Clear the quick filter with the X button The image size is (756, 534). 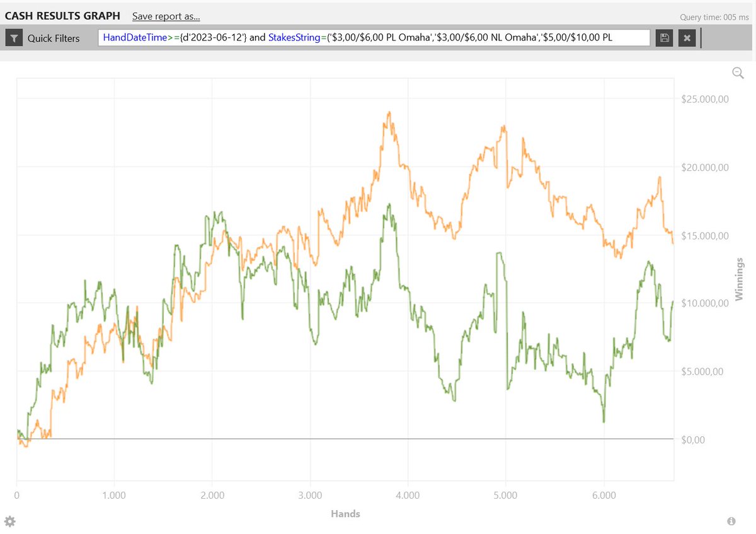[687, 38]
